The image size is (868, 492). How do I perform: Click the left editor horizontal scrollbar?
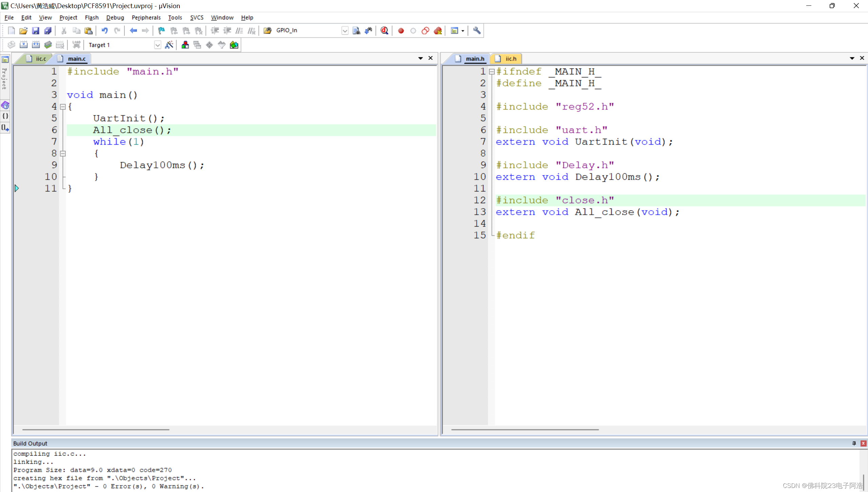tap(96, 430)
